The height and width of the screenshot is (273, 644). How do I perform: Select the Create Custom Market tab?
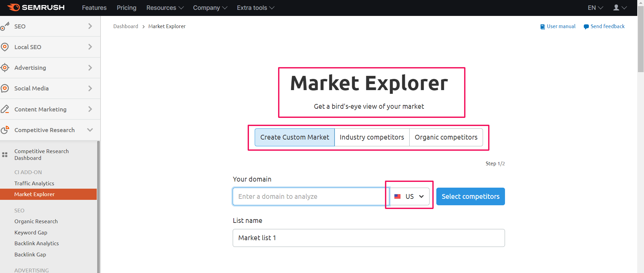pos(295,137)
